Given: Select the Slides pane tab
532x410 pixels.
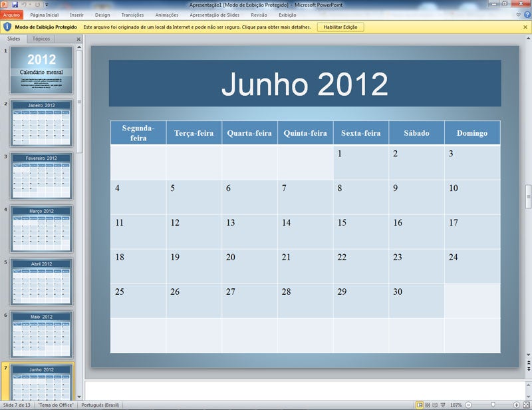Looking at the screenshot, I should coord(13,39).
